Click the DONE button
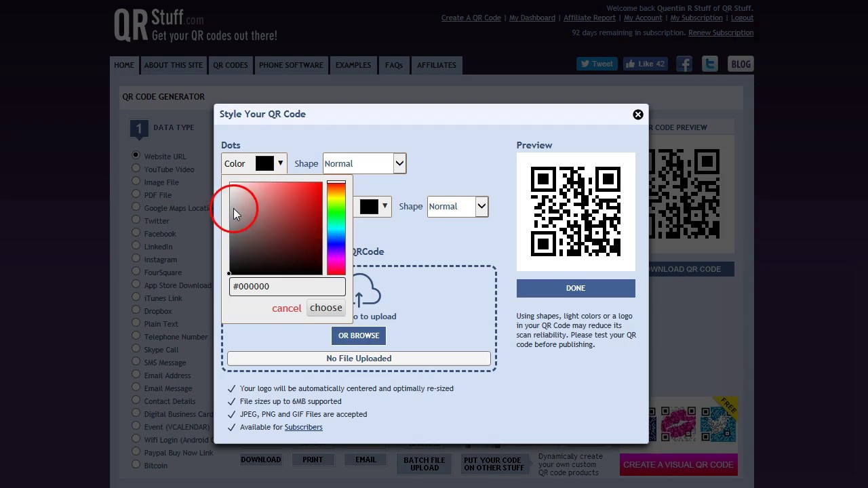This screenshot has height=488, width=868. click(x=576, y=288)
